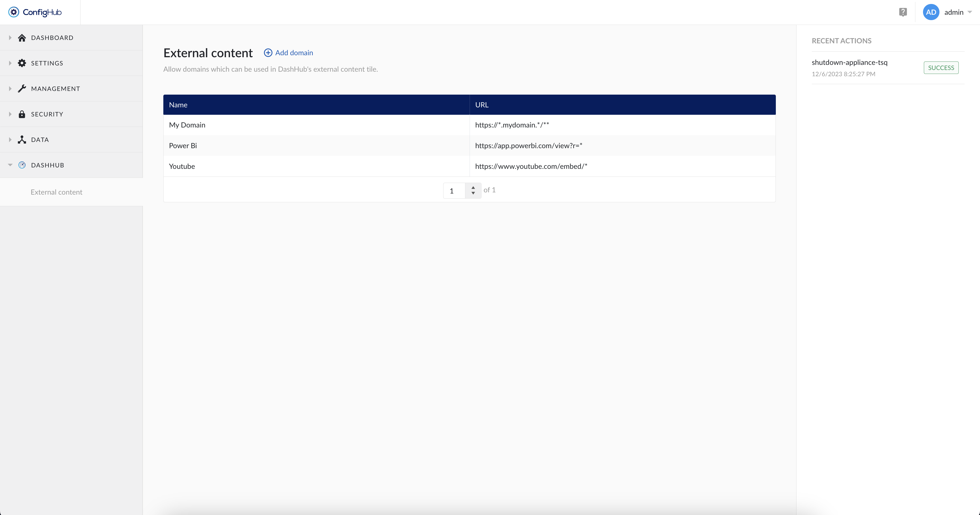Viewport: 980px width, 515px height.
Task: Increment the page number stepper
Action: (473, 187)
